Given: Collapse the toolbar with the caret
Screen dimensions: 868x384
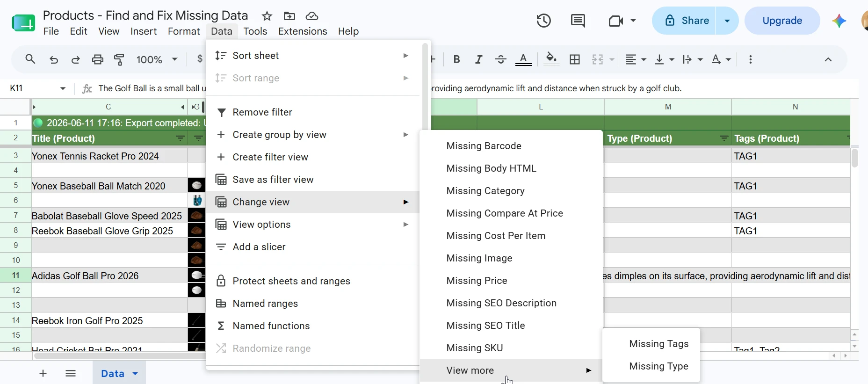Looking at the screenshot, I should pos(828,59).
